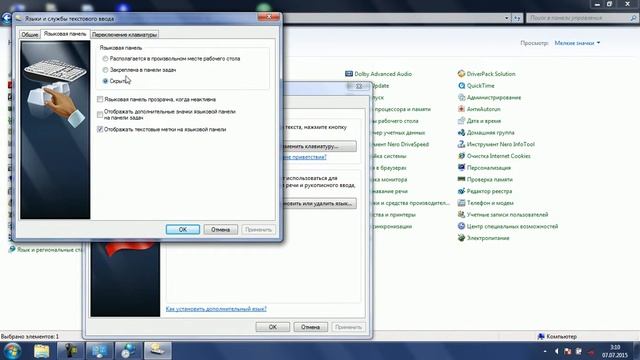The height and width of the screenshot is (360, 640).
Task: Enable Языковая панель прозрачна, когда неактивна
Action: coord(156,99)
